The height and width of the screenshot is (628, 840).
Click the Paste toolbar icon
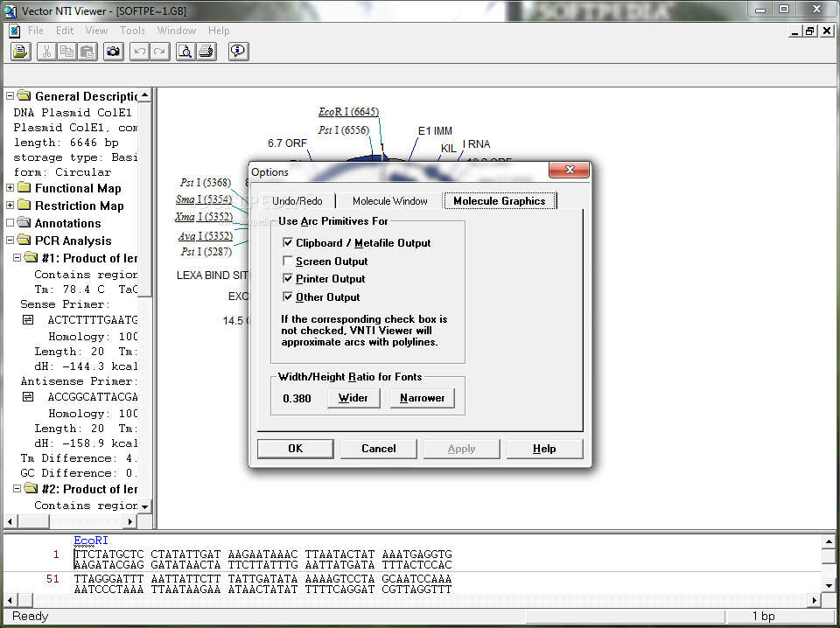click(87, 51)
